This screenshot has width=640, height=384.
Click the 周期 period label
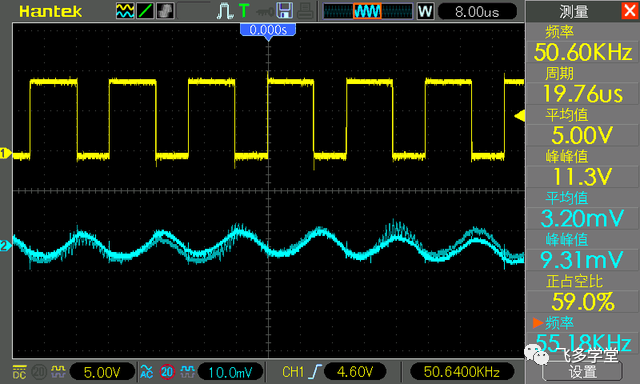tap(559, 74)
